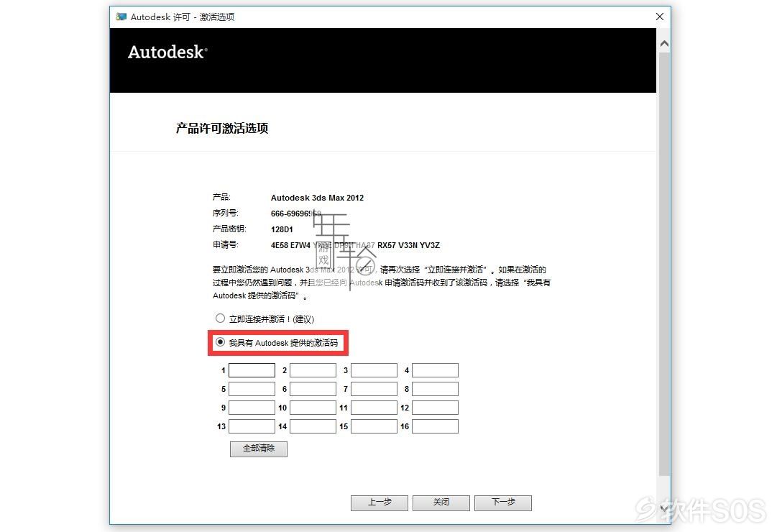The image size is (777, 532).
Task: Click activation code input field 6
Action: [x=313, y=389]
